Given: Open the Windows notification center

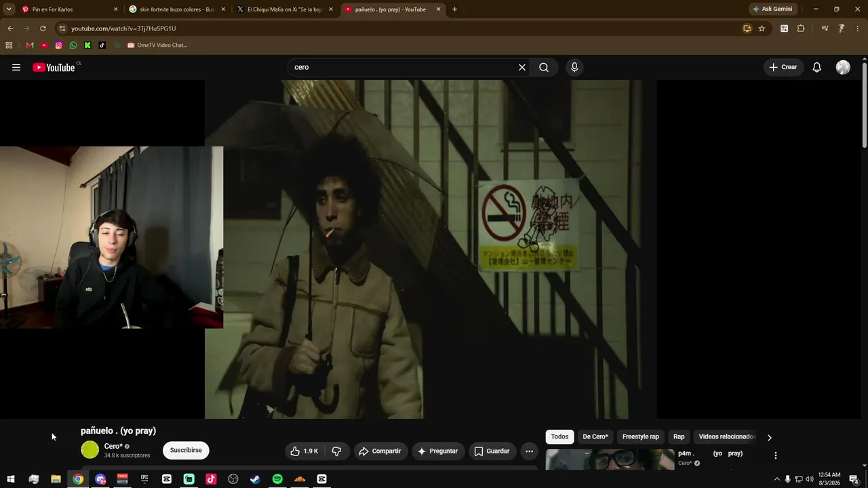Looking at the screenshot, I should pos(854,479).
